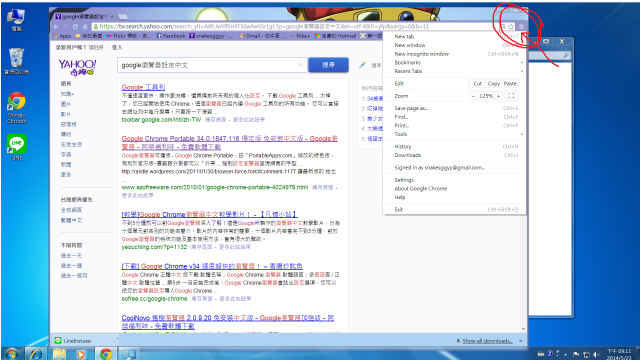
Task: Open Internet Explorer from the taskbar
Action: click(36, 354)
